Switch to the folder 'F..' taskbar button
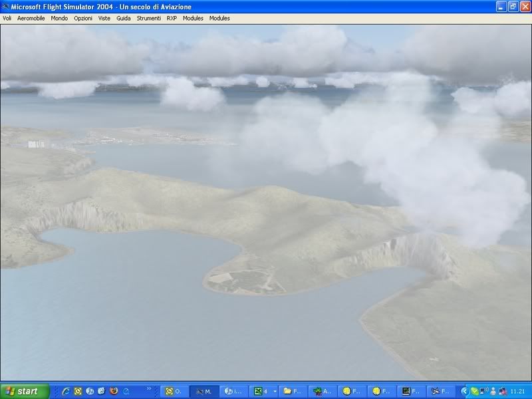The width and height of the screenshot is (532, 399). [x=293, y=391]
